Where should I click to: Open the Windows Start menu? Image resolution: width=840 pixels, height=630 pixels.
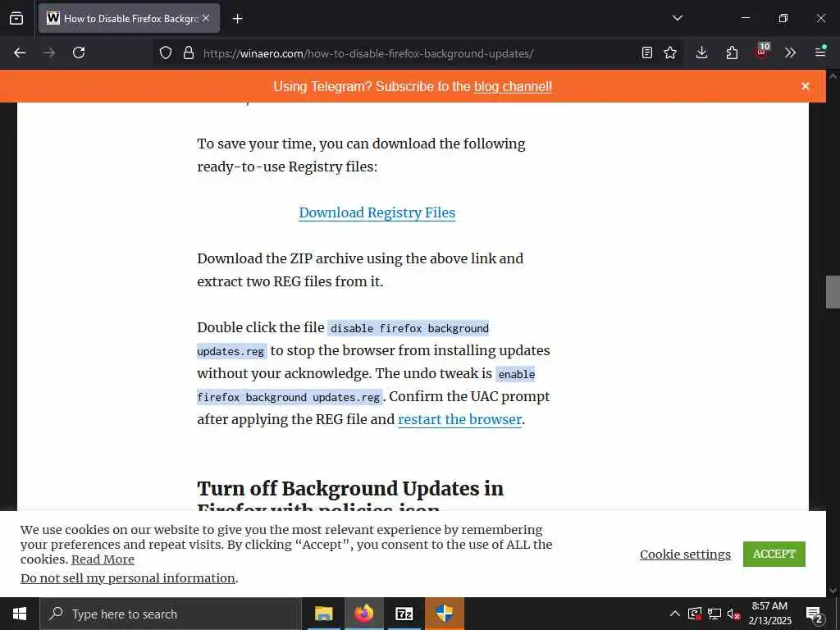pyautogui.click(x=20, y=614)
